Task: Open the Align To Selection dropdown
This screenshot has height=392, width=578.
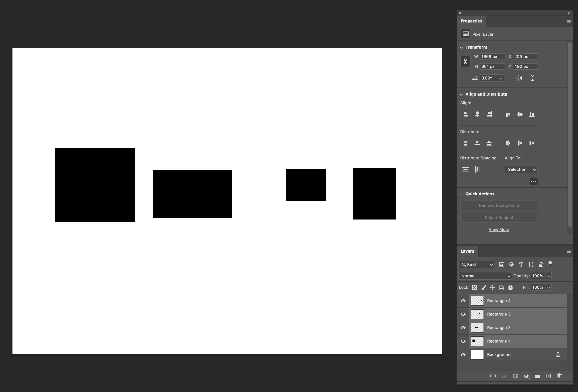Action: (x=521, y=169)
